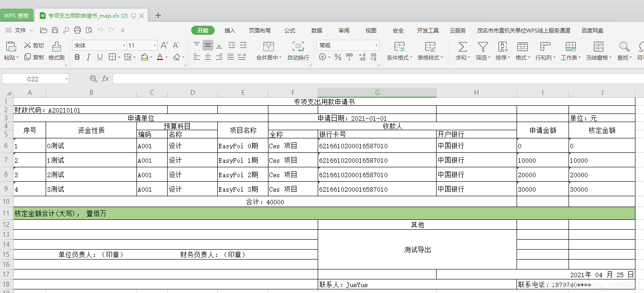Click the zoom magnifier icon beside formula bar
Viewport: 644px width, 293px height.
click(94, 79)
